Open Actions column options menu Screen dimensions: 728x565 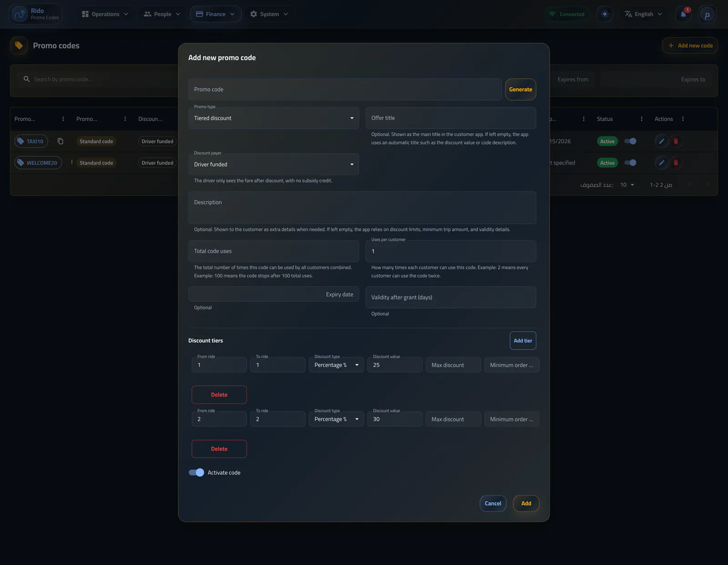point(683,119)
